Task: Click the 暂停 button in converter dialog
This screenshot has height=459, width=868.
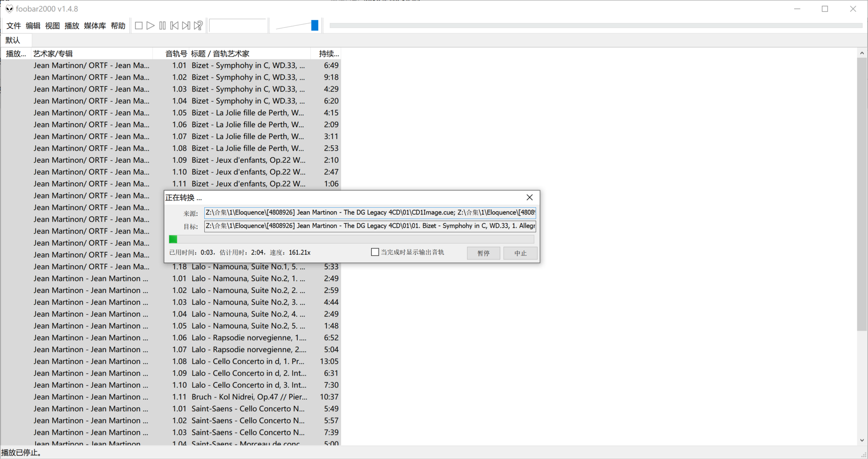Action: click(484, 253)
